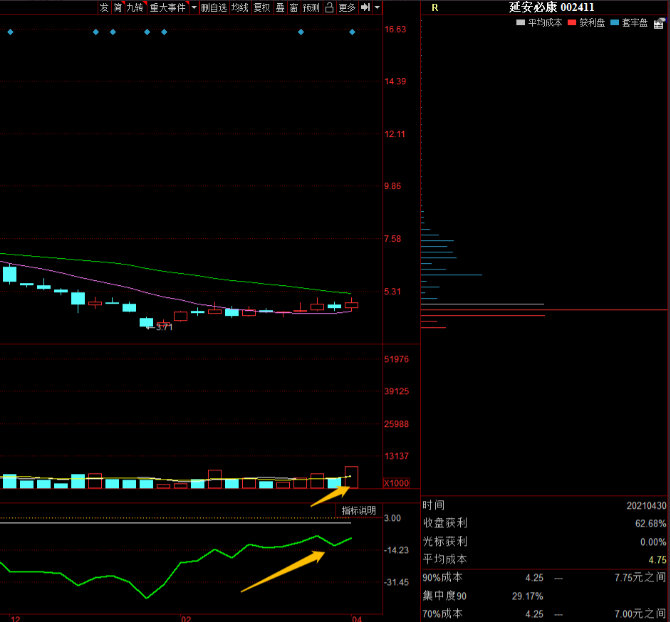Click the rightmost blue diamond event marker

[352, 32]
